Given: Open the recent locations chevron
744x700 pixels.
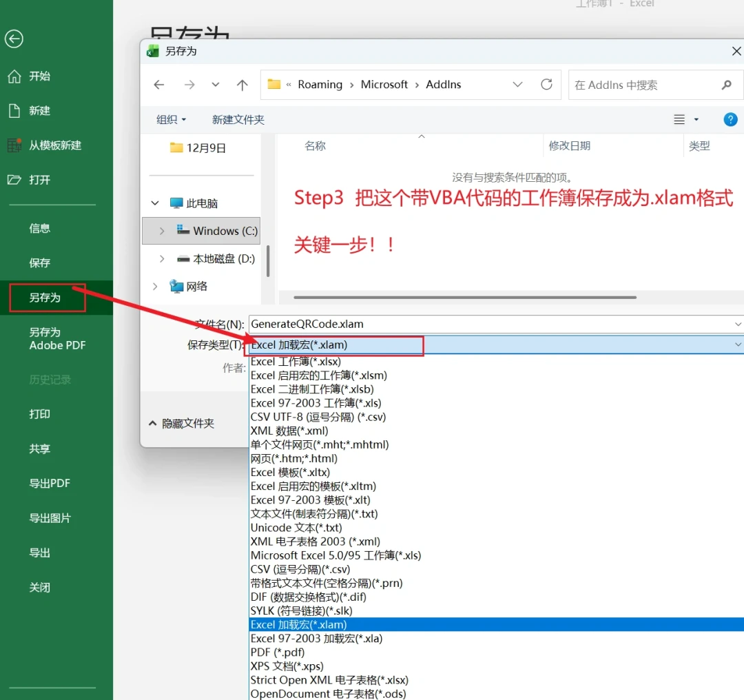Looking at the screenshot, I should (x=216, y=85).
